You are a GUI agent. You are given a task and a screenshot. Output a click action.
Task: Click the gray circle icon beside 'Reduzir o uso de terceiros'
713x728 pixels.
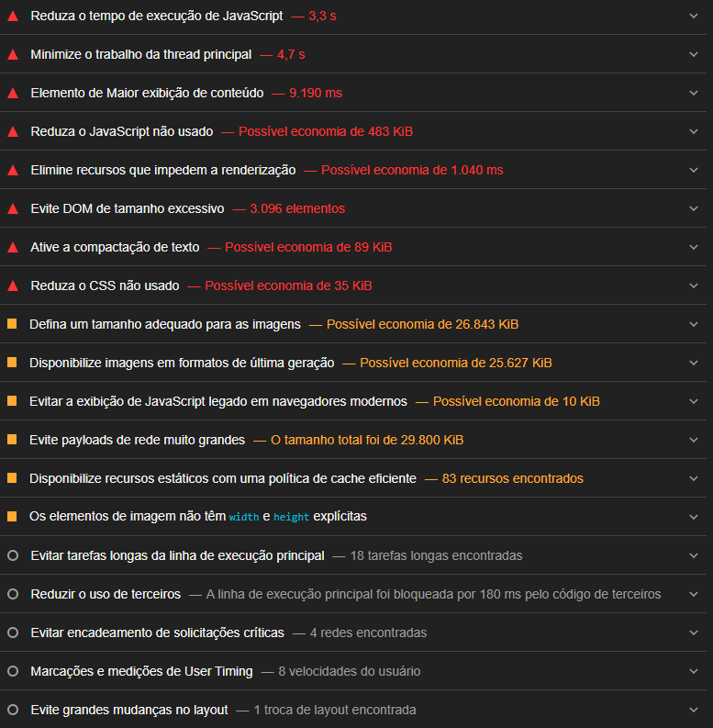coord(13,594)
